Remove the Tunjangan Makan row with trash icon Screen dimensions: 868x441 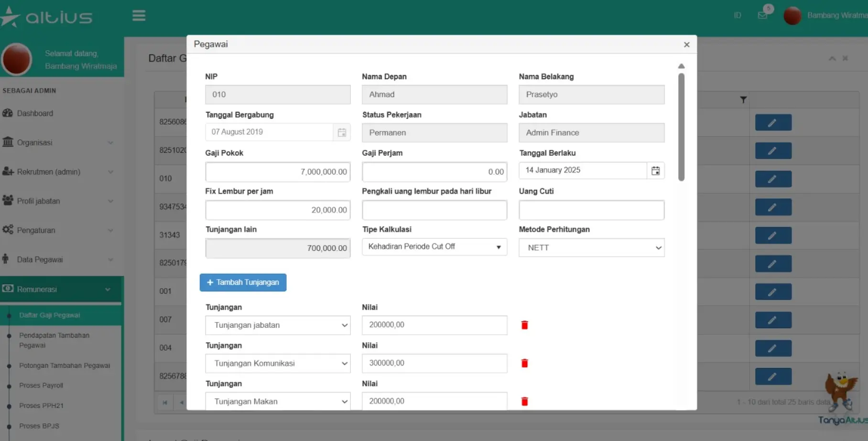tap(524, 401)
